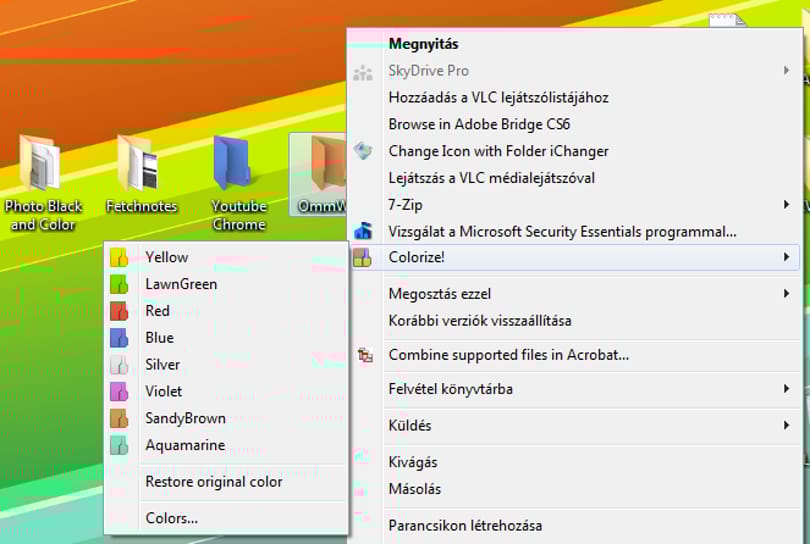
Task: Pick the LawnGreen text label
Action: pos(181,284)
